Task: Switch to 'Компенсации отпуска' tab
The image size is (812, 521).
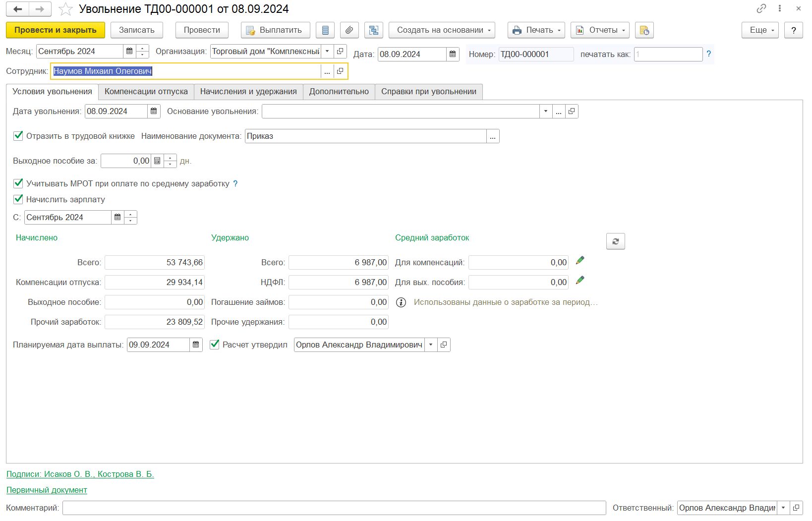Action: pos(146,92)
